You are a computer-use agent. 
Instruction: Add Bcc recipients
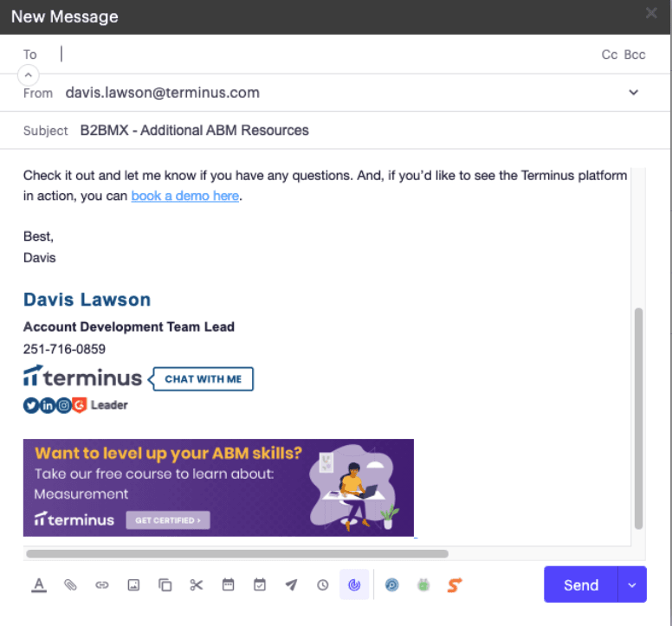click(635, 55)
